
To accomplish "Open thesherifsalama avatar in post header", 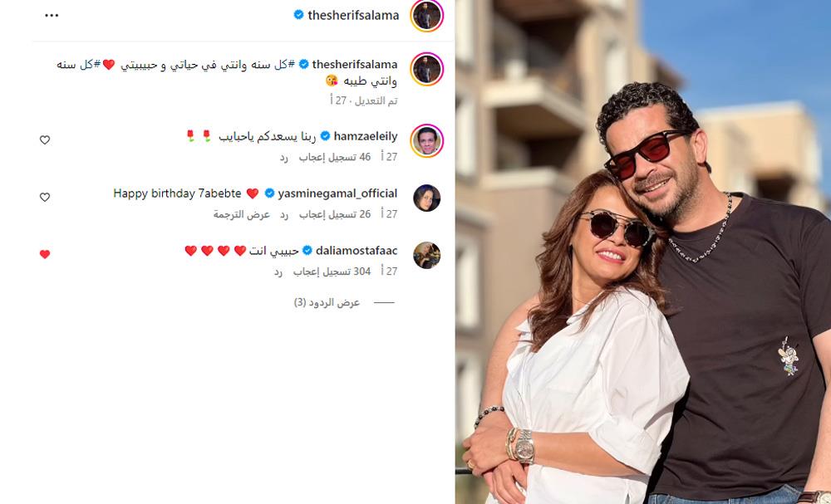I will pyautogui.click(x=426, y=16).
